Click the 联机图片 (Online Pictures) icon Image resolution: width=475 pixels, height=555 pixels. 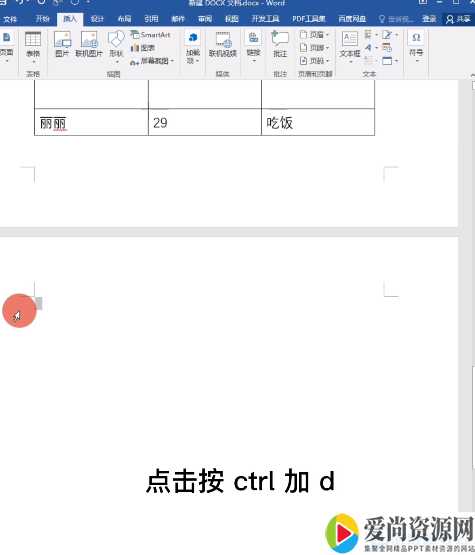89,44
